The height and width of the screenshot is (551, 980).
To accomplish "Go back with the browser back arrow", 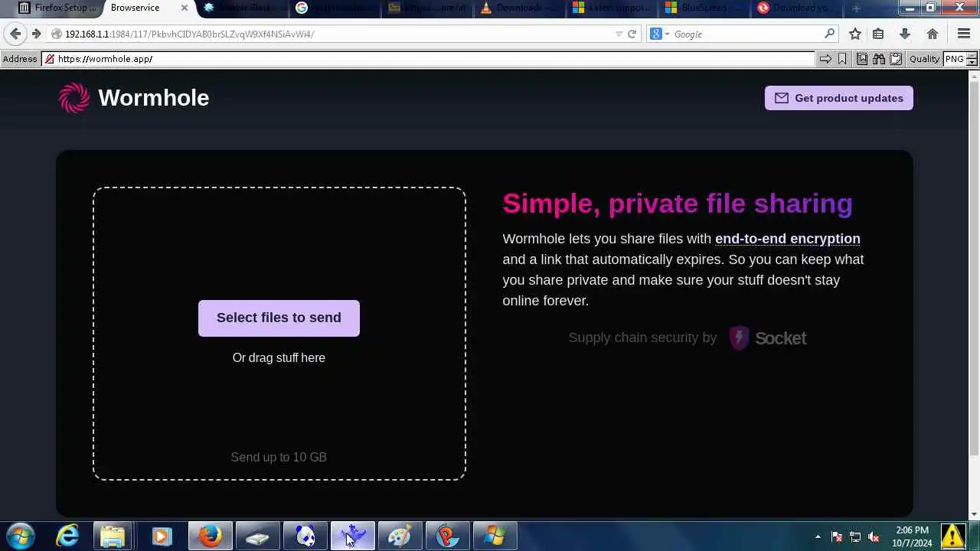I will point(15,34).
